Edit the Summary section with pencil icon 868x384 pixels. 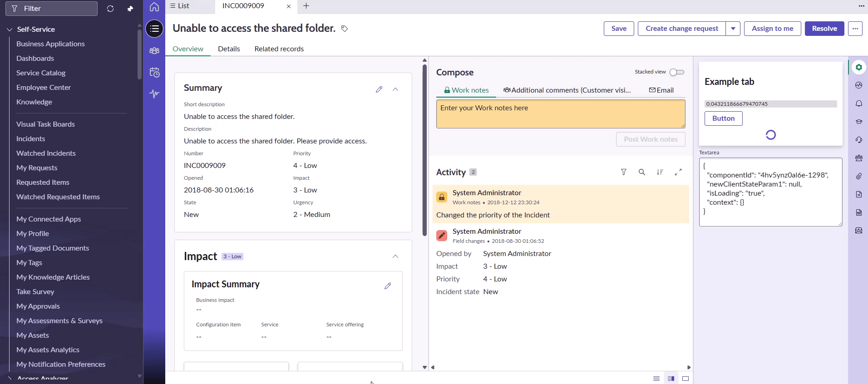pyautogui.click(x=379, y=89)
